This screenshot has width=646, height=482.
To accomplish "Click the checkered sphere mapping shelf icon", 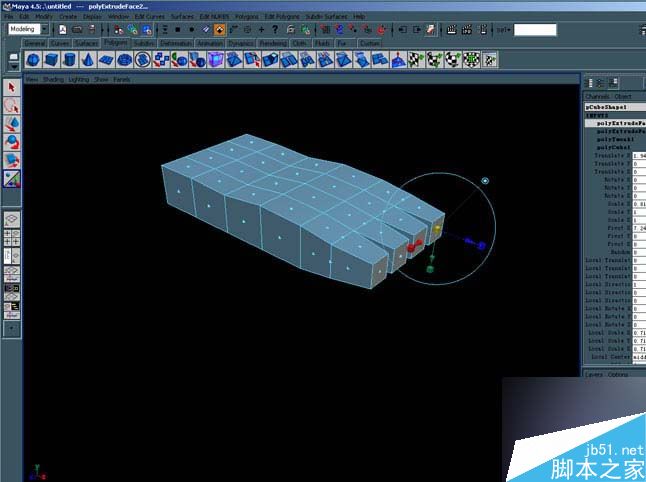I will [x=453, y=60].
